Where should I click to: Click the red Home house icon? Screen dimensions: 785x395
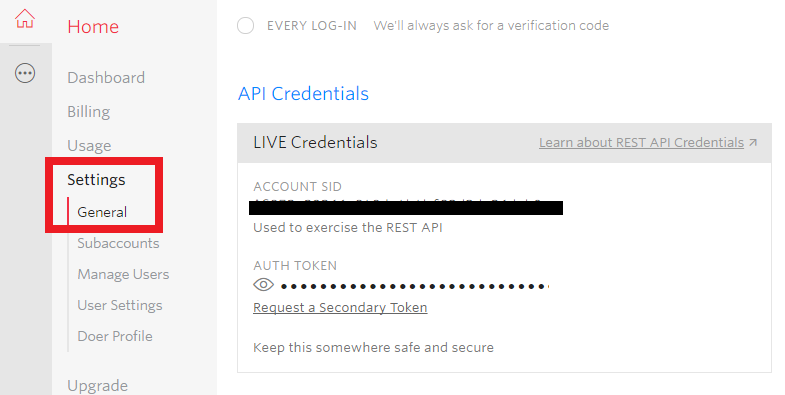coord(25,20)
